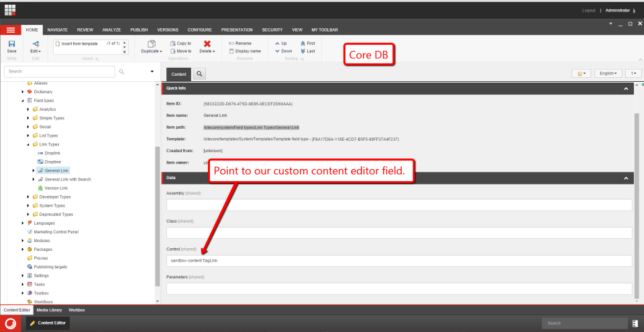Move item to First position

pos(308,43)
